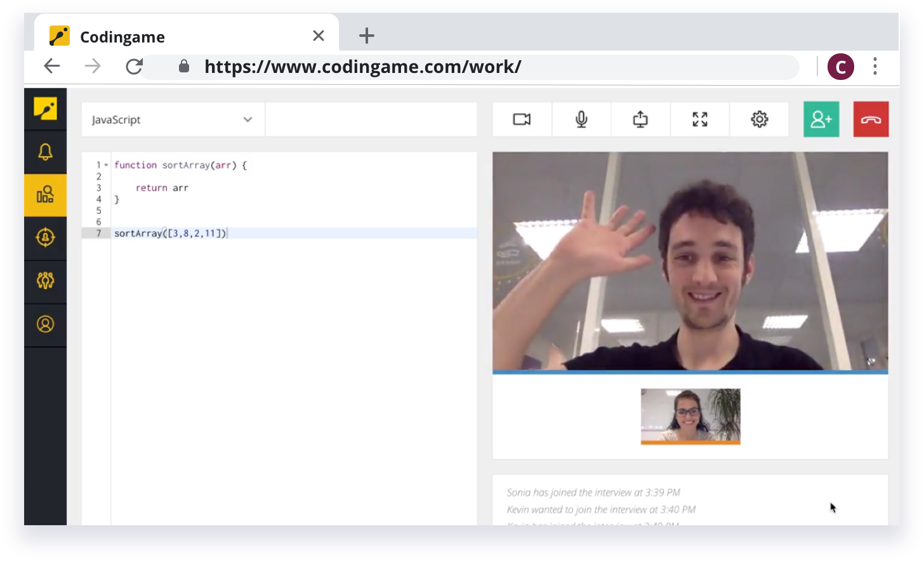Open the user profile icon in sidebar
Screen dimensions: 924x562
(45, 324)
